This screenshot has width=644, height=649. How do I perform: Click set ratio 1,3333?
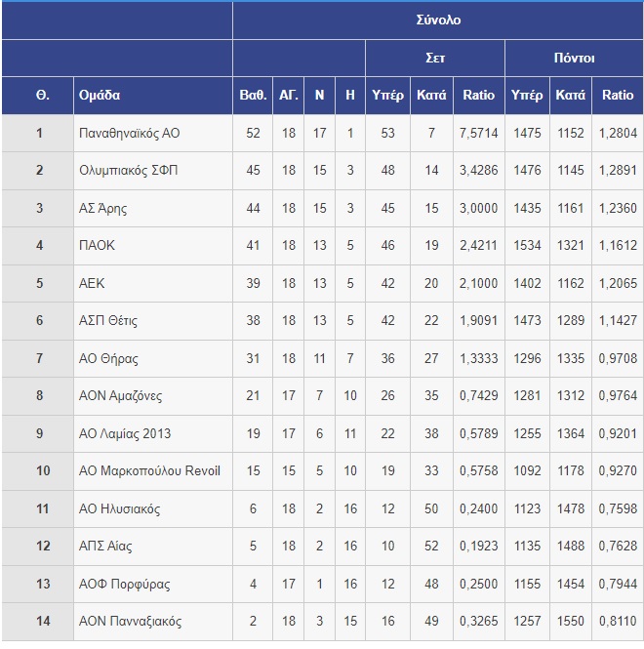tap(478, 358)
